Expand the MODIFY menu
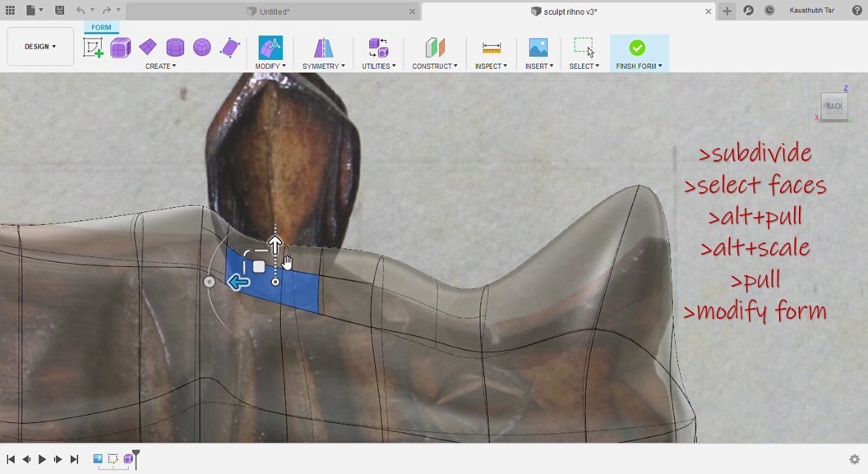This screenshot has width=868, height=474. click(270, 66)
